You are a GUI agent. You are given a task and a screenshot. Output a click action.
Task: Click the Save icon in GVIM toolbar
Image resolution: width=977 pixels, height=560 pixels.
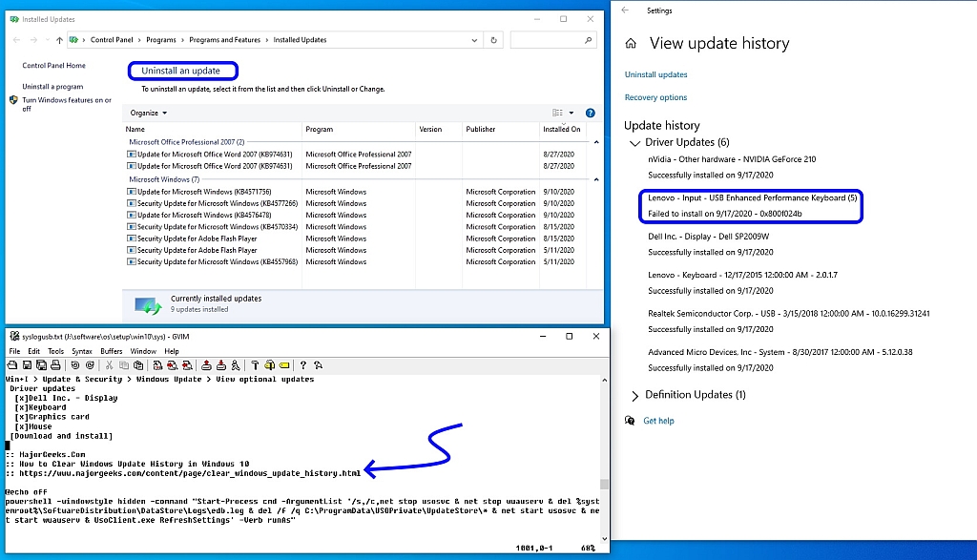[x=27, y=365]
